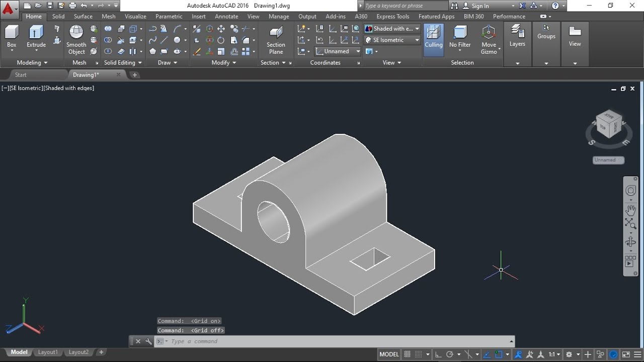Toggle snap mode in the status bar

click(x=419, y=354)
